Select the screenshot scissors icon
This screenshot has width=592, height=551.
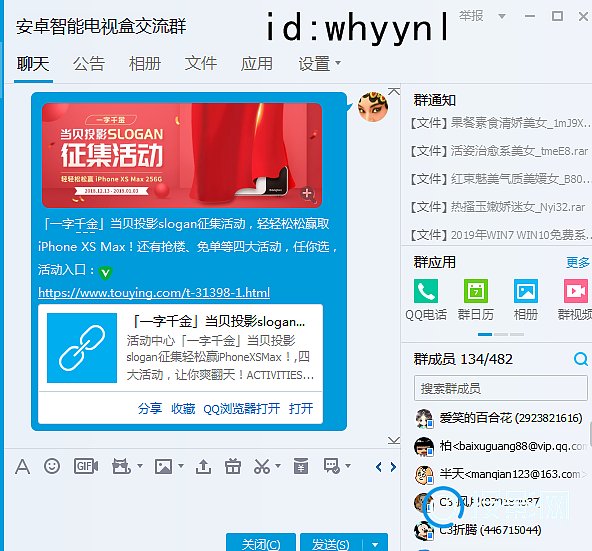tap(262, 467)
